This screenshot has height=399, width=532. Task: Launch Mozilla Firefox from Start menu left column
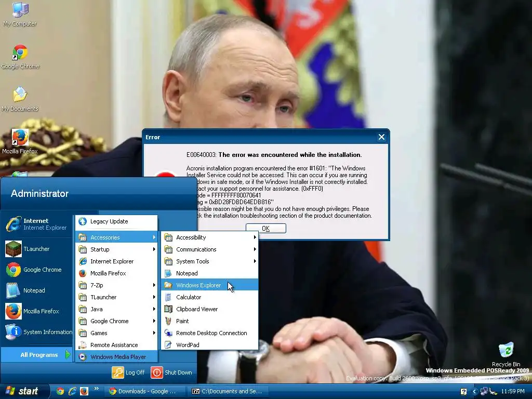[36, 311]
